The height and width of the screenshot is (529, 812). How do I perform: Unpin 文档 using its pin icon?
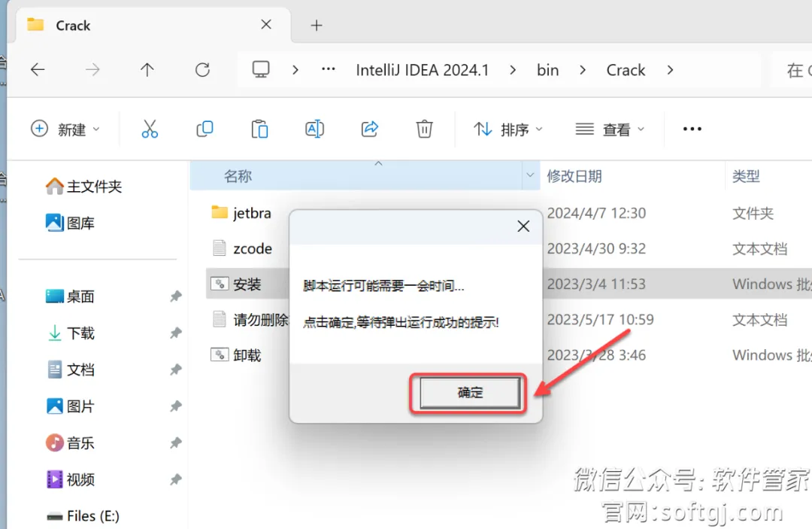[175, 370]
